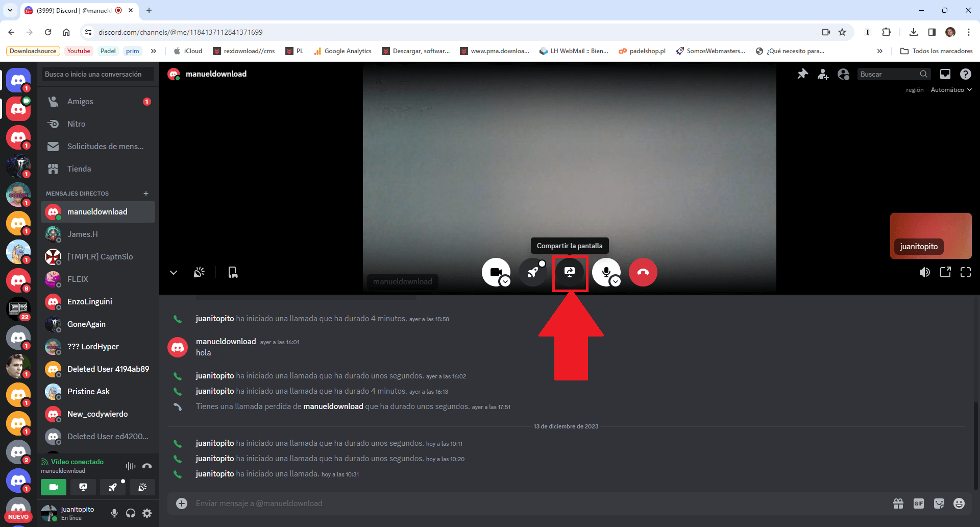
Task: Click the Youtube bookmark
Action: (x=79, y=51)
